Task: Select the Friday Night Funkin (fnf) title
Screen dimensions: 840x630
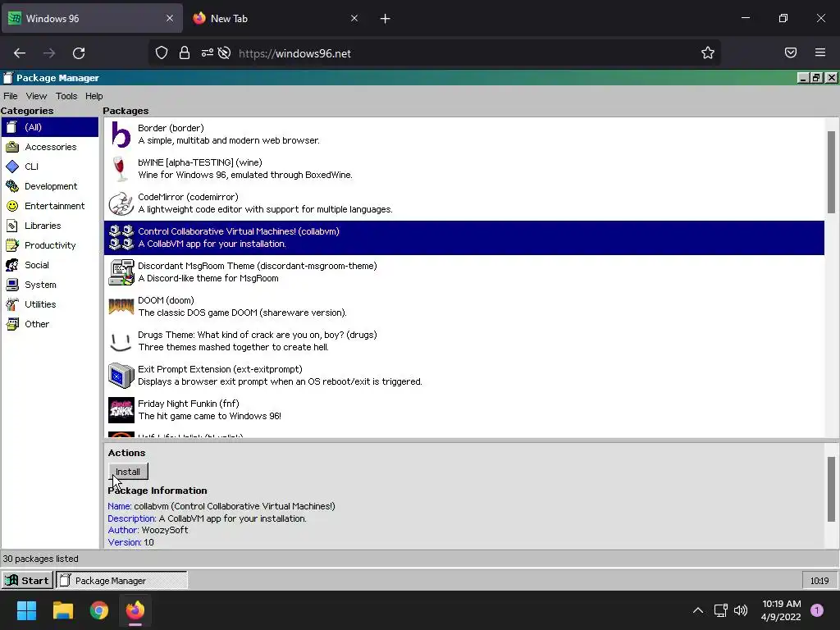Action: tap(189, 404)
